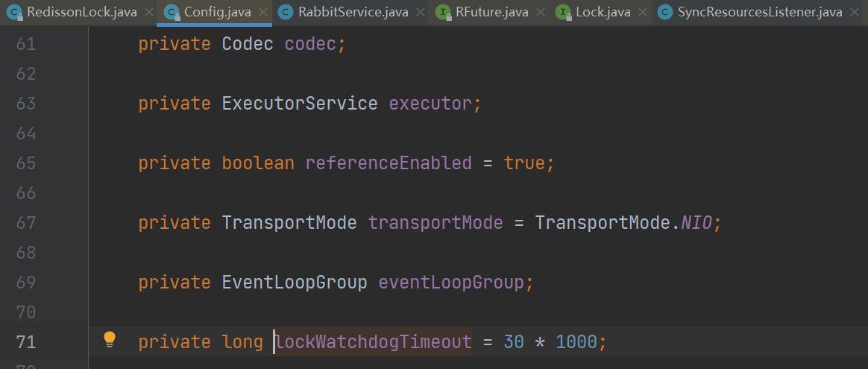Click the SyncResourcesListener.java class file icon
This screenshot has width=868, height=369.
665,12
